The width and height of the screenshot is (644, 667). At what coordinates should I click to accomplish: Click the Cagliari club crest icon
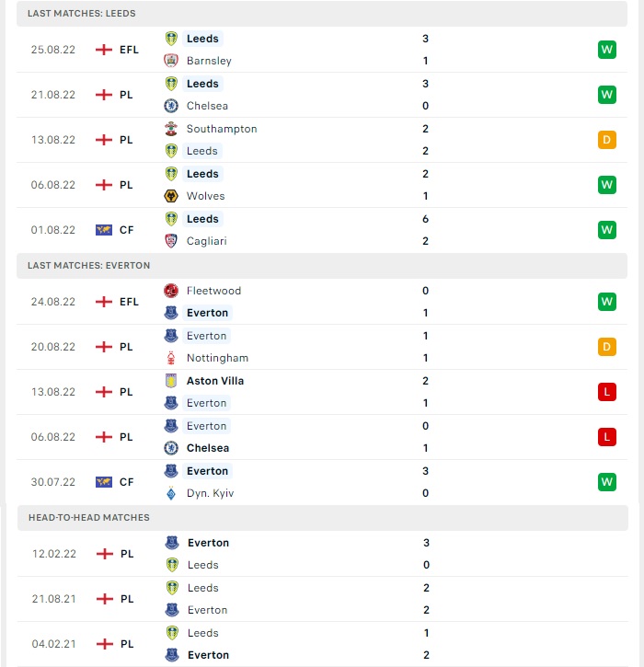(x=171, y=241)
